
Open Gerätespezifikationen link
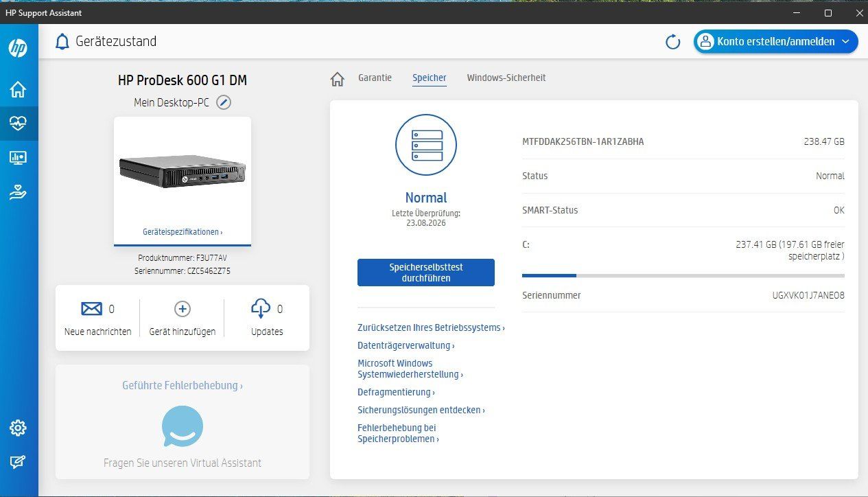183,232
